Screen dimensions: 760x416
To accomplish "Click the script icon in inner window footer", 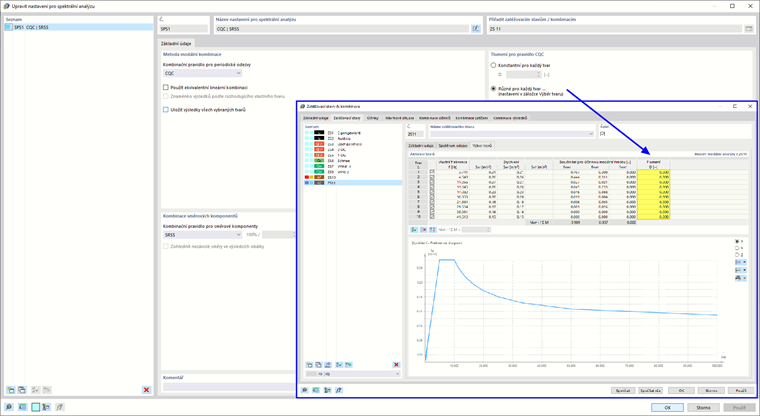I will coord(339,390).
